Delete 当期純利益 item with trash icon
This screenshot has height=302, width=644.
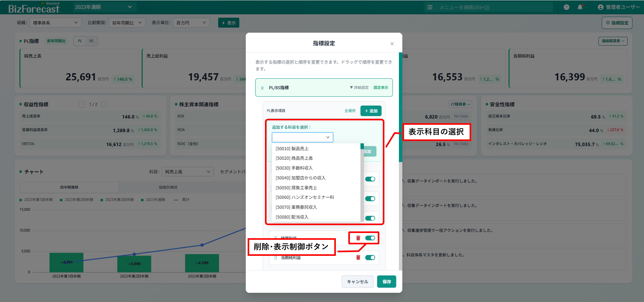pos(358,258)
